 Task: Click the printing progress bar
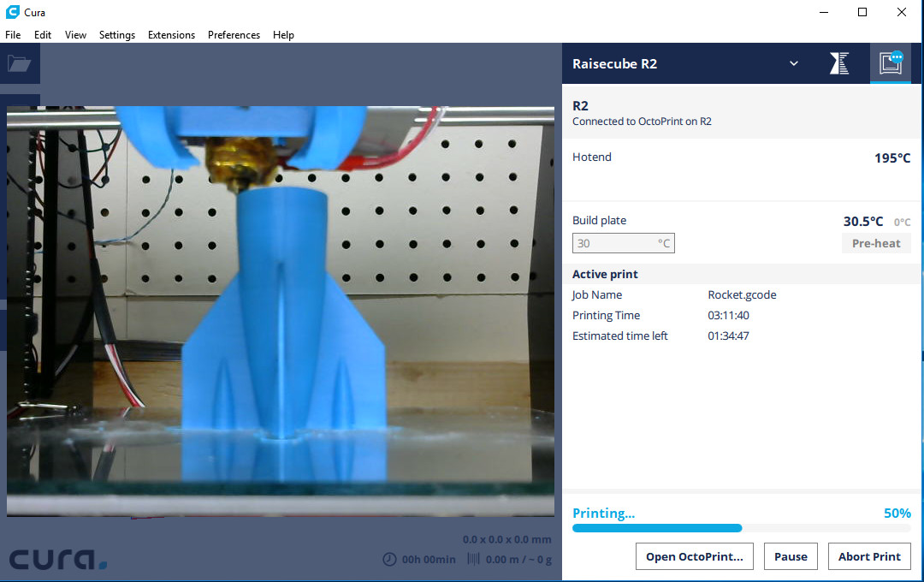tap(741, 528)
